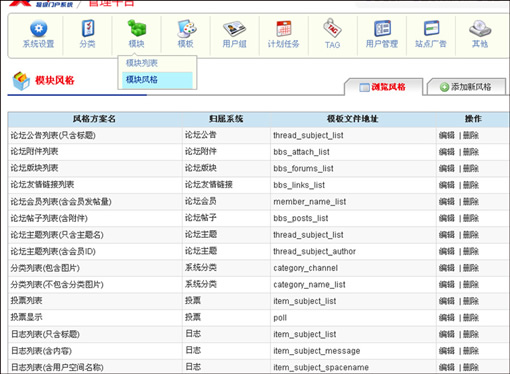Delete the 论坛公告列表(只含标题) style
This screenshot has width=510, height=374.
[x=471, y=135]
